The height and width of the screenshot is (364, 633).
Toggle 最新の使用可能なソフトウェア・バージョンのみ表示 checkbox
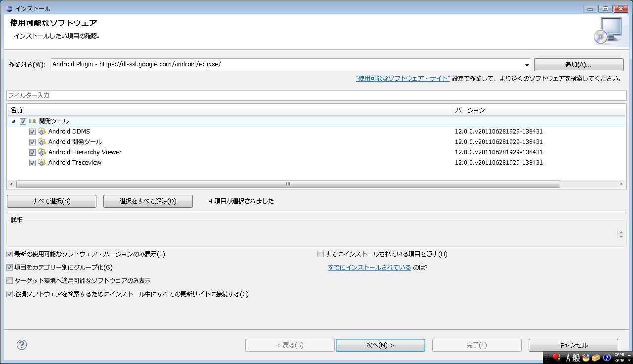(9, 254)
